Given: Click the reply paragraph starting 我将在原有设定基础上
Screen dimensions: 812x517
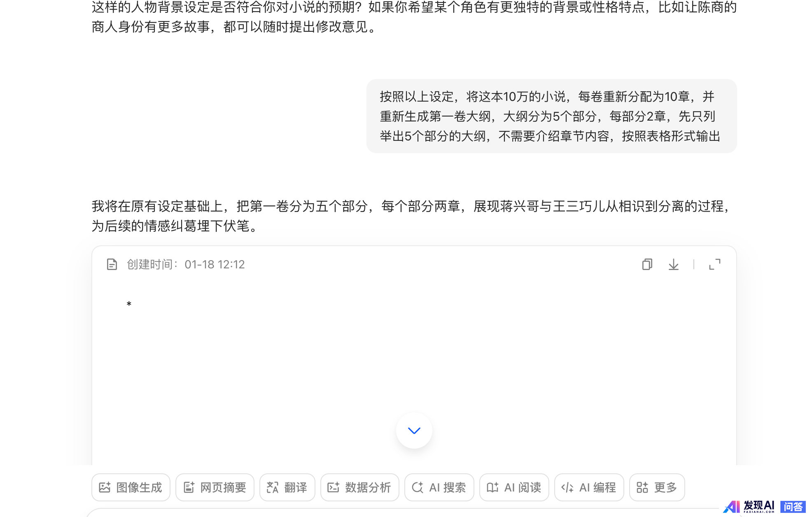Looking at the screenshot, I should click(x=412, y=216).
